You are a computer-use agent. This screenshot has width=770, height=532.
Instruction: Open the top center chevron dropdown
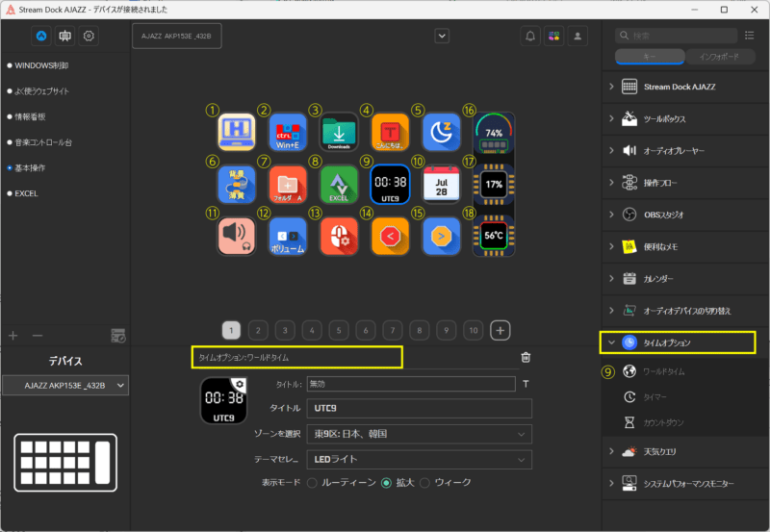coord(442,36)
